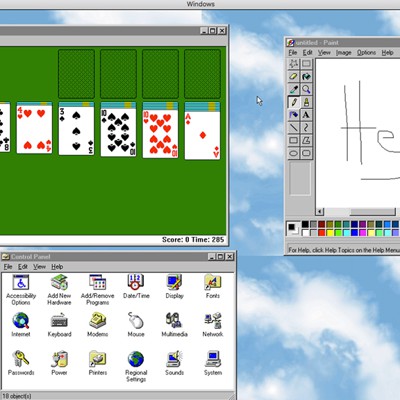Screen dimensions: 400x400
Task: Click the Paint horizontal scrollbar thumb
Action: tap(372, 211)
